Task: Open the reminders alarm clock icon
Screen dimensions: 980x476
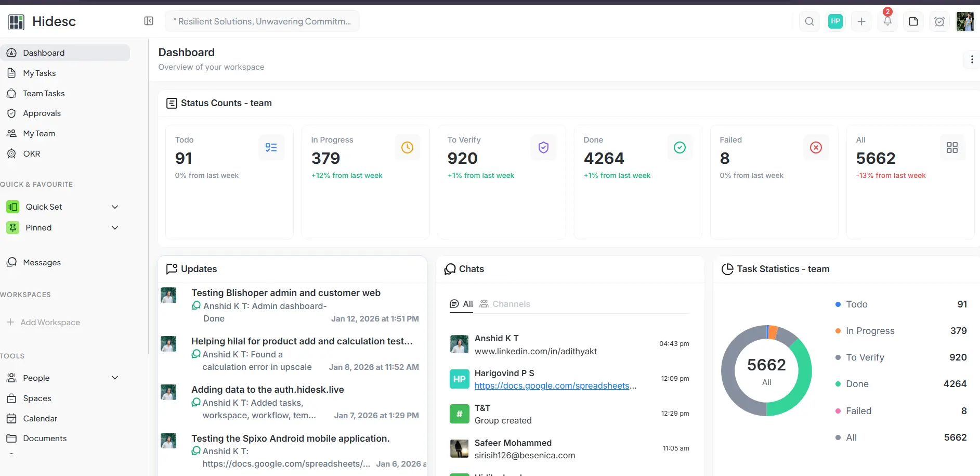Action: 939,21
